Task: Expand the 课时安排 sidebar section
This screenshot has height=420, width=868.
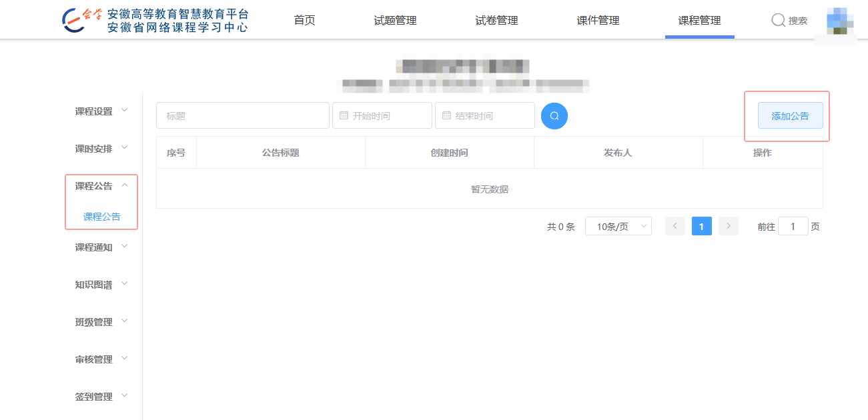Action: [x=101, y=149]
